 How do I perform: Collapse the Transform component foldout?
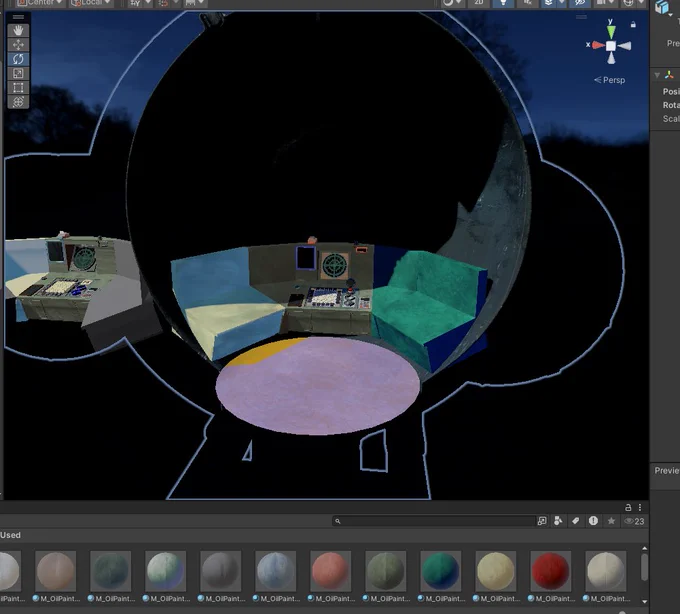click(657, 75)
